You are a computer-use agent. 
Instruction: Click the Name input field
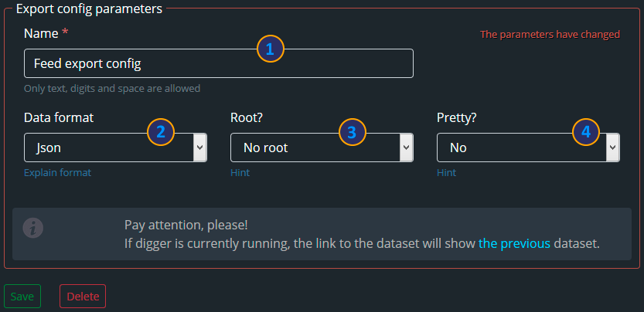pyautogui.click(x=219, y=63)
